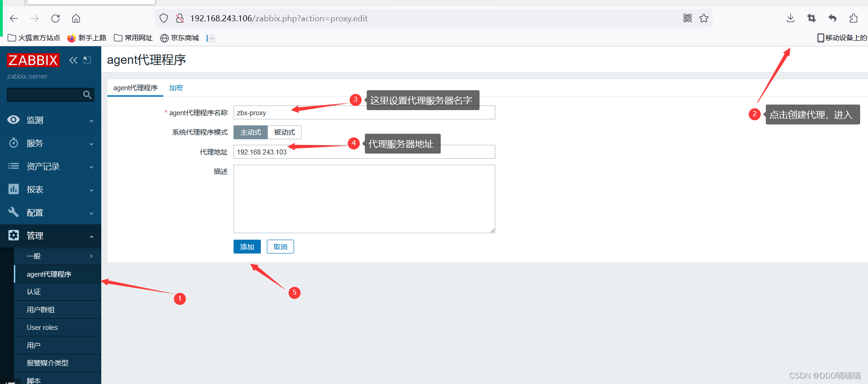This screenshot has height=384, width=868.
Task: Click the 描述 text area
Action: (x=364, y=199)
